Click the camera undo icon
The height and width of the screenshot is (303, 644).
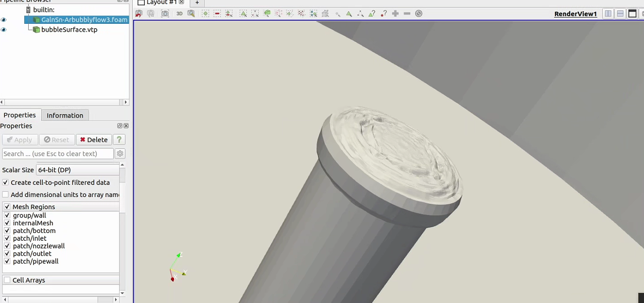(x=139, y=14)
